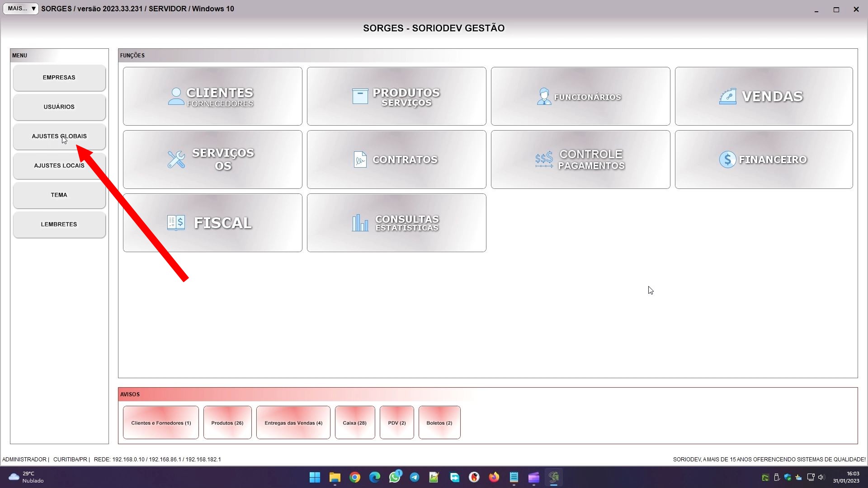This screenshot has height=488, width=868.
Task: Click the REDE IP addresses text
Action: click(x=157, y=460)
